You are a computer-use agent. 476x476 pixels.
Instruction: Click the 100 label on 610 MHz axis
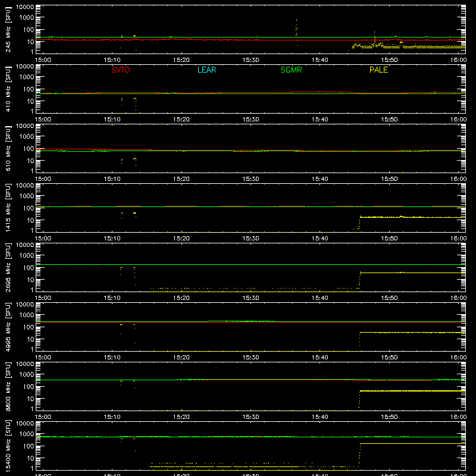(x=29, y=149)
